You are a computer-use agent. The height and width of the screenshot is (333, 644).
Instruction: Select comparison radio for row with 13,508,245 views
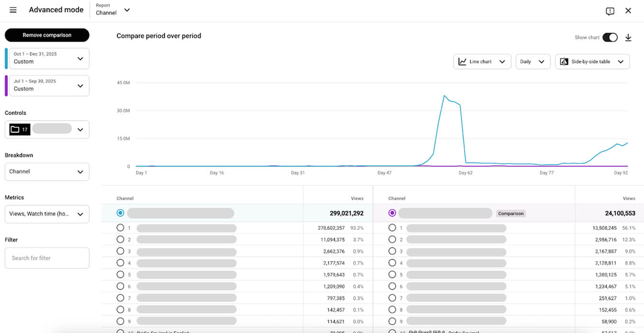[x=392, y=228]
